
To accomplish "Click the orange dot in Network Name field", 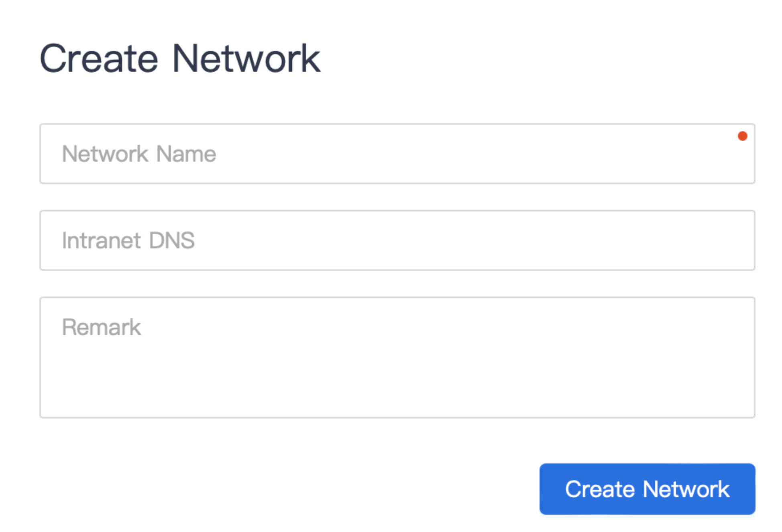I will (742, 136).
